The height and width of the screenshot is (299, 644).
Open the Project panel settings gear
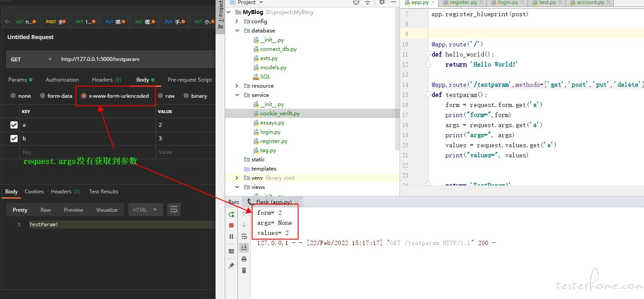pyautogui.click(x=382, y=2)
